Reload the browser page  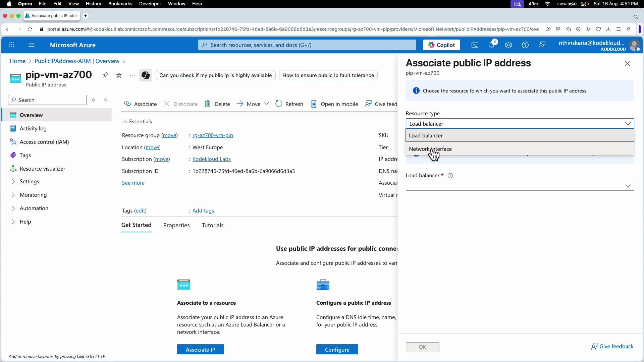point(30,29)
